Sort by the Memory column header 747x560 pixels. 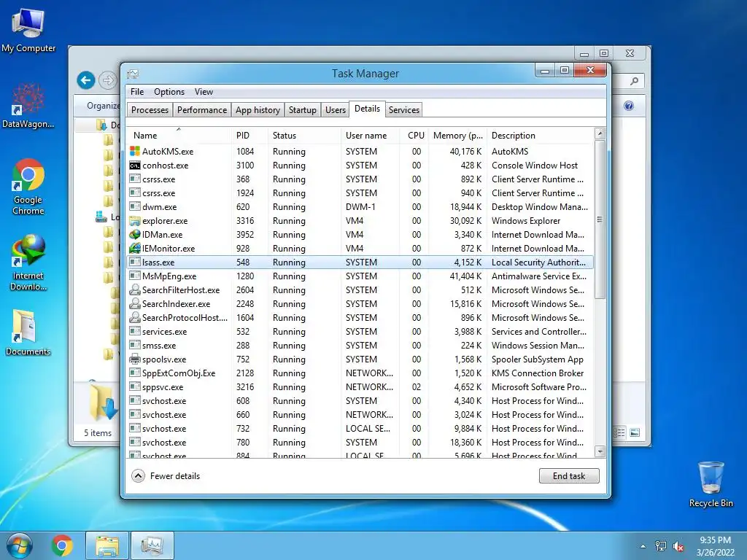pyautogui.click(x=458, y=135)
